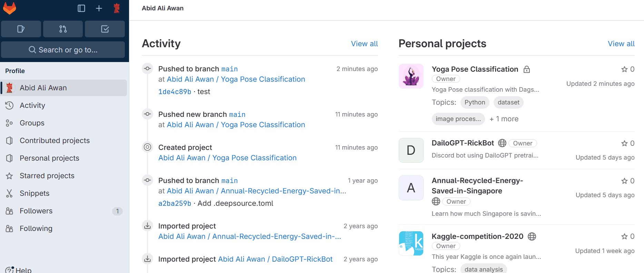Screen dimensions: 644x273
Task: Click the Following people icon
Action: [x=9, y=229]
